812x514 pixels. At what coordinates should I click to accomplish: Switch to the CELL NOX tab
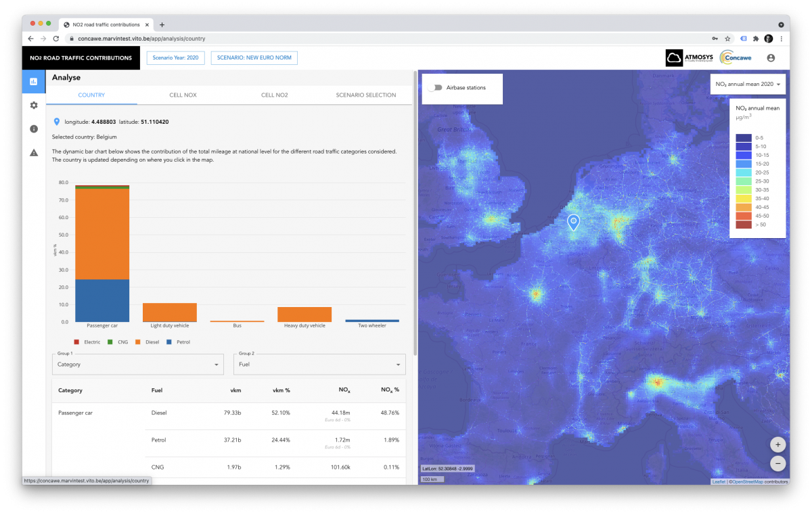coord(183,95)
